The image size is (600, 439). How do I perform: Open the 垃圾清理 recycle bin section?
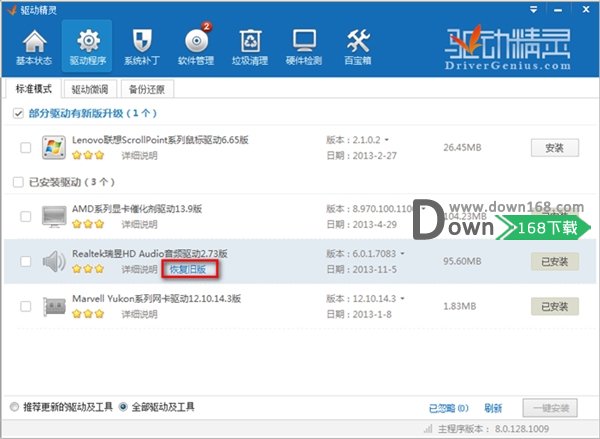point(250,47)
